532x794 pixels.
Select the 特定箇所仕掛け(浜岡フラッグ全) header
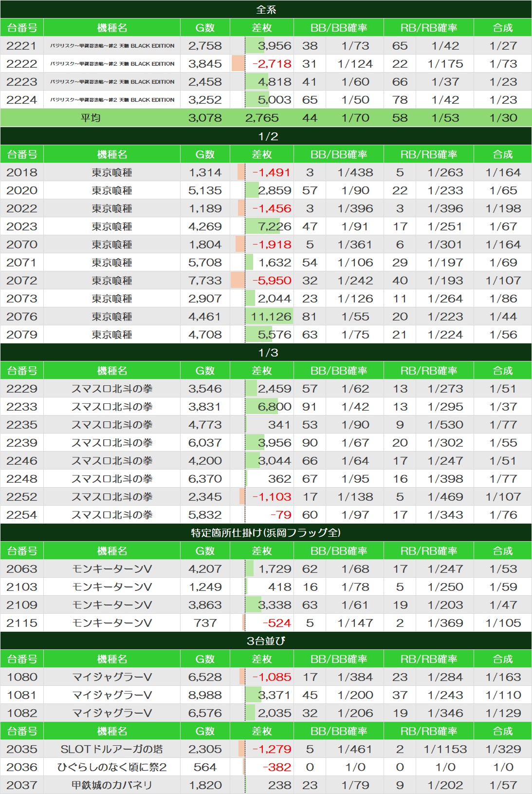(266, 532)
